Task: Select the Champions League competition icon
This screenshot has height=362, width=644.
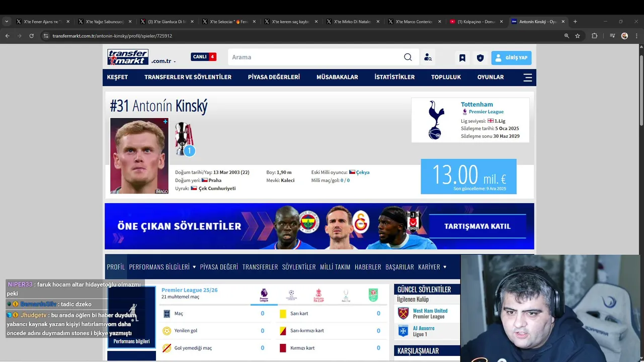Action: tap(291, 295)
